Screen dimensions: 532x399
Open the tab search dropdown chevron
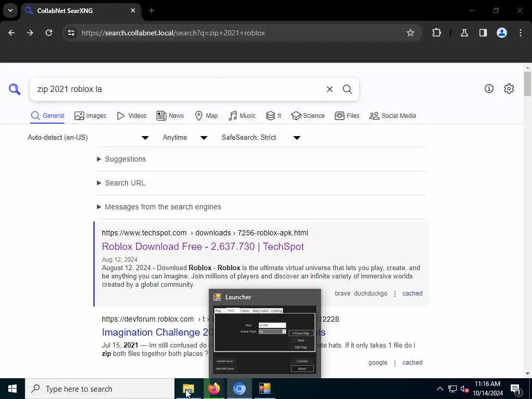[x=10, y=10]
